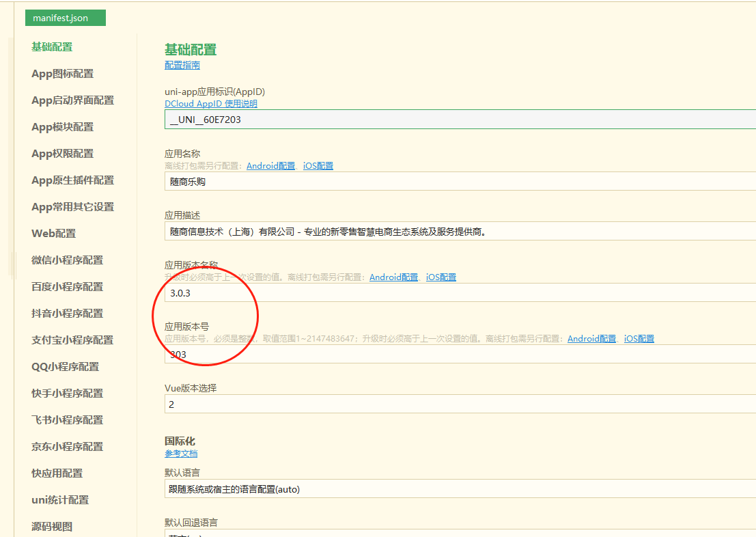Open 微信小程序配置 settings
756x537 pixels.
tap(68, 260)
